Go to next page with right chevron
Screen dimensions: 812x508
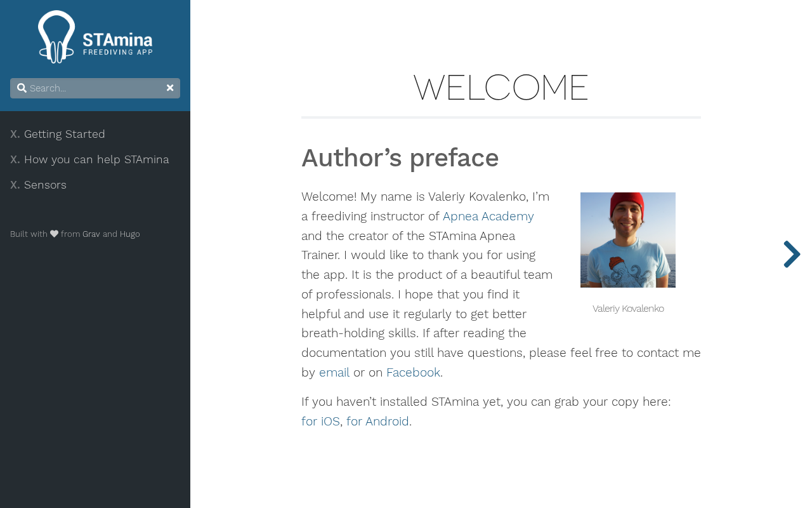tap(791, 255)
